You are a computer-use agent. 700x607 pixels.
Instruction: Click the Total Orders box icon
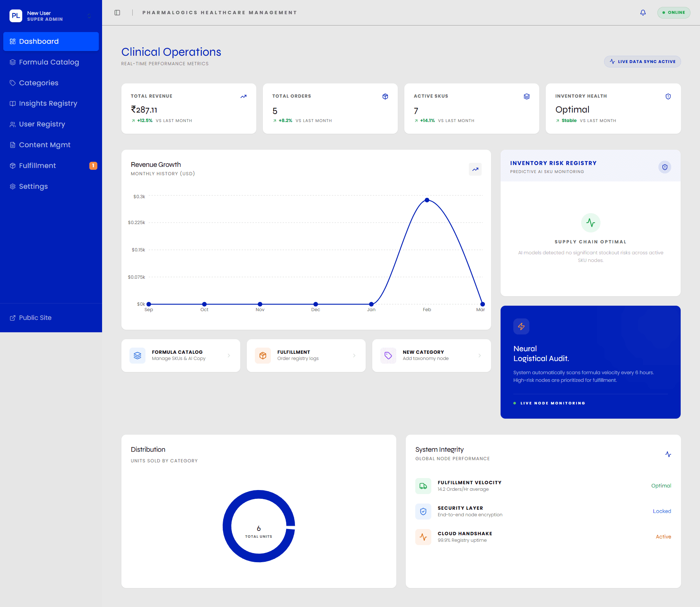point(385,97)
